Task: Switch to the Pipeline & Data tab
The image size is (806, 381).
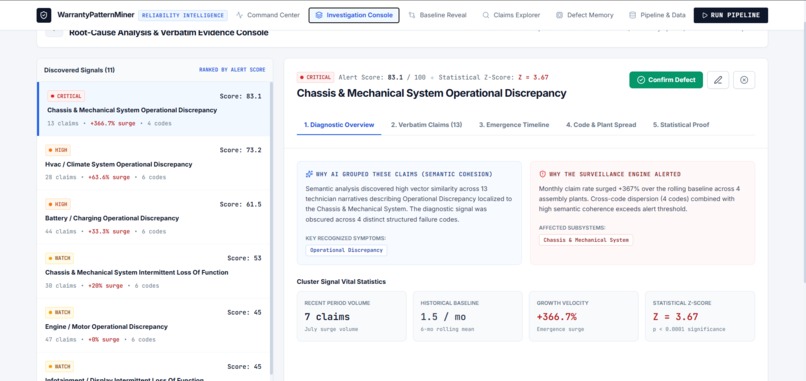Action: (x=657, y=15)
